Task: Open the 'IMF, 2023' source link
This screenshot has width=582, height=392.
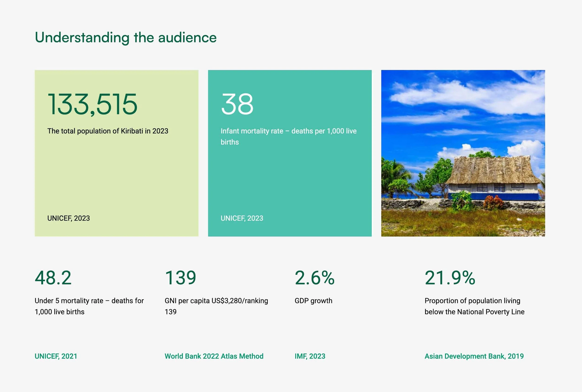Action: tap(310, 356)
